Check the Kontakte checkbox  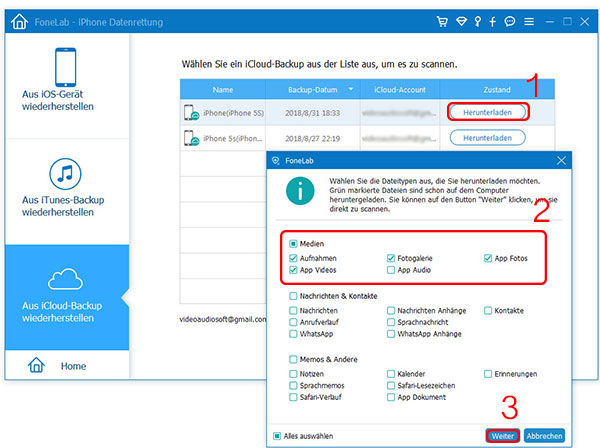pos(488,310)
